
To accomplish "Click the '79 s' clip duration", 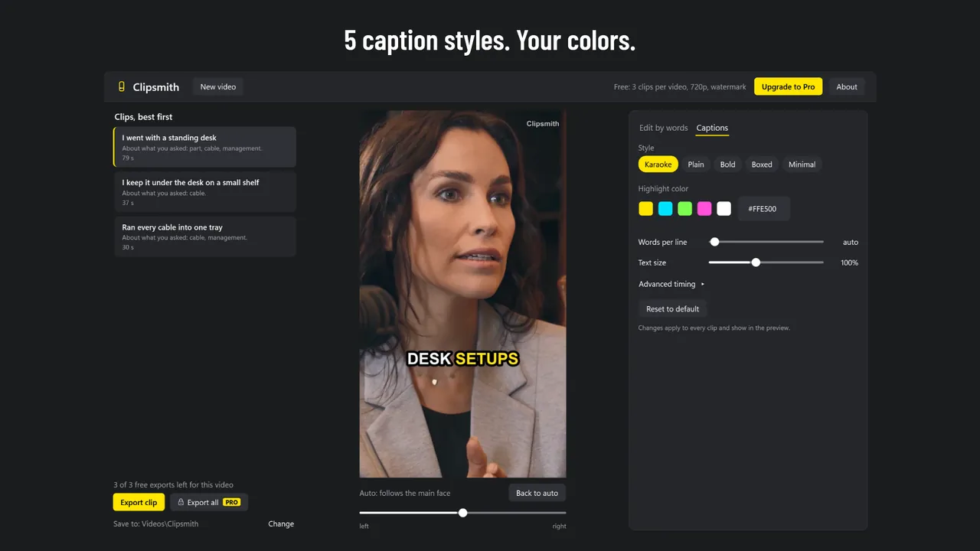I will [x=128, y=158].
